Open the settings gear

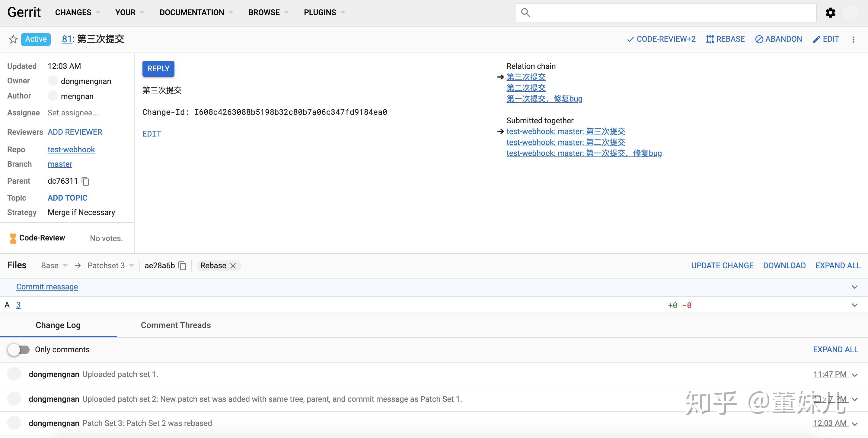(830, 12)
